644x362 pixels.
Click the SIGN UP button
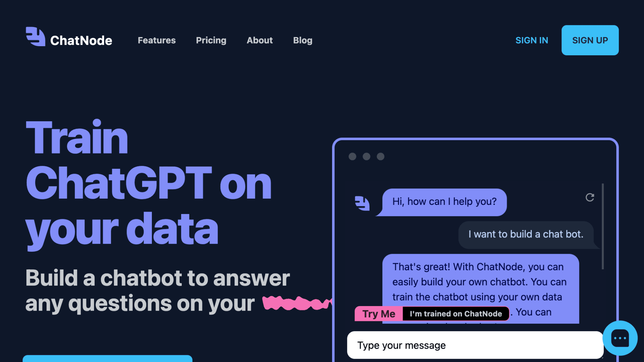point(590,40)
